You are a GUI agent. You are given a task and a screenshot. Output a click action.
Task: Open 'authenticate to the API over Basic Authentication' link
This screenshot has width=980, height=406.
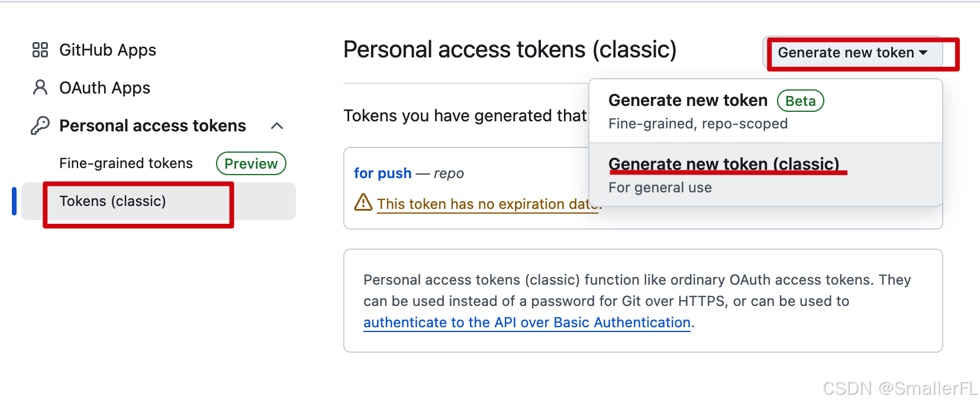[527, 323]
